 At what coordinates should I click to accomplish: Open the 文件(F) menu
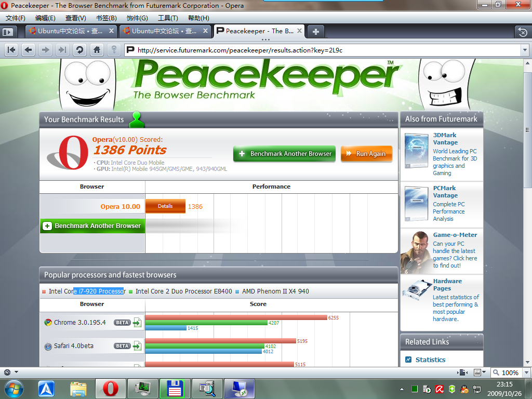(16, 18)
